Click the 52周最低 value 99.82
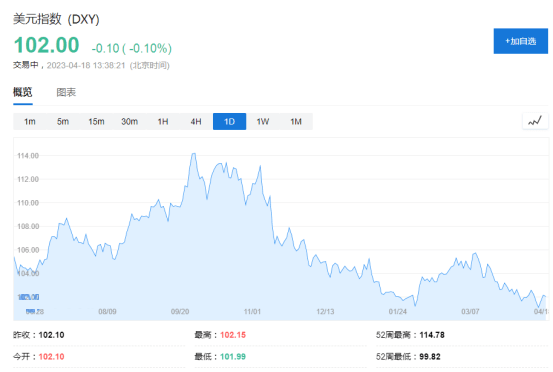This screenshot has height=372, width=553. [x=430, y=356]
